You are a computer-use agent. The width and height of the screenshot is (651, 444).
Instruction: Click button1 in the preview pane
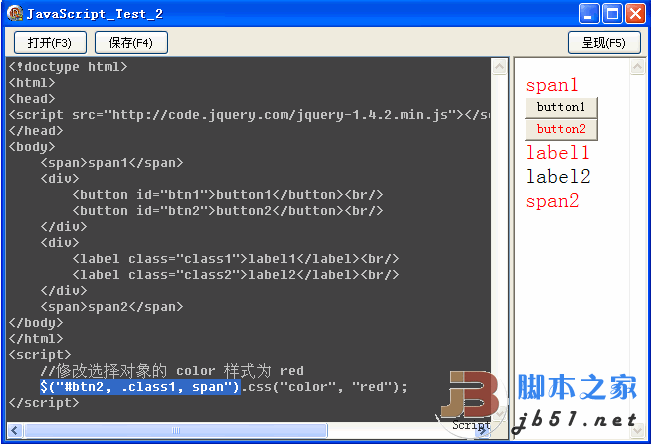click(x=561, y=107)
